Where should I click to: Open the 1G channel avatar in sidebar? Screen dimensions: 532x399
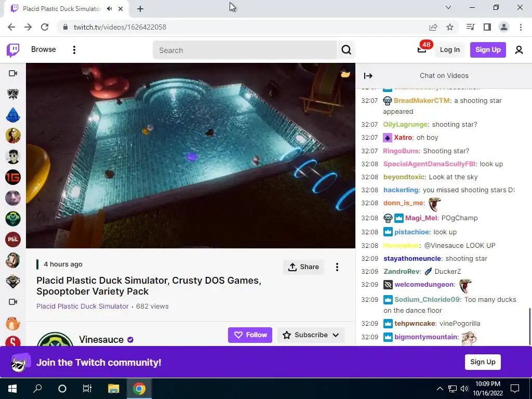(13, 177)
